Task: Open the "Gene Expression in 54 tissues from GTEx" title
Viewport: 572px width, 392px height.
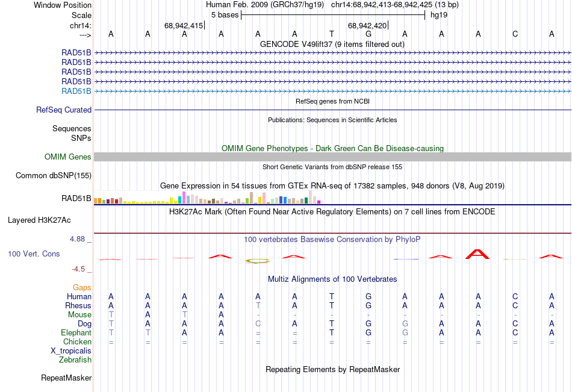Action: coord(332,186)
